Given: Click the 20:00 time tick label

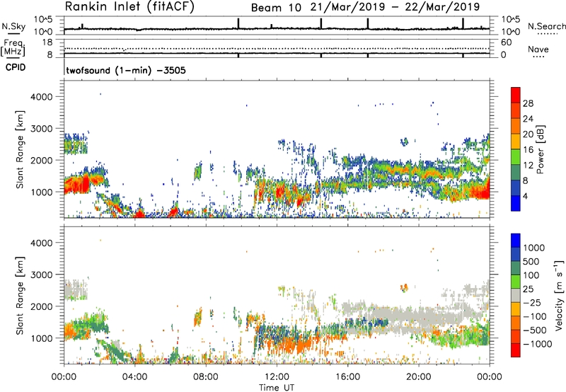Looking at the screenshot, I should click(x=418, y=377).
